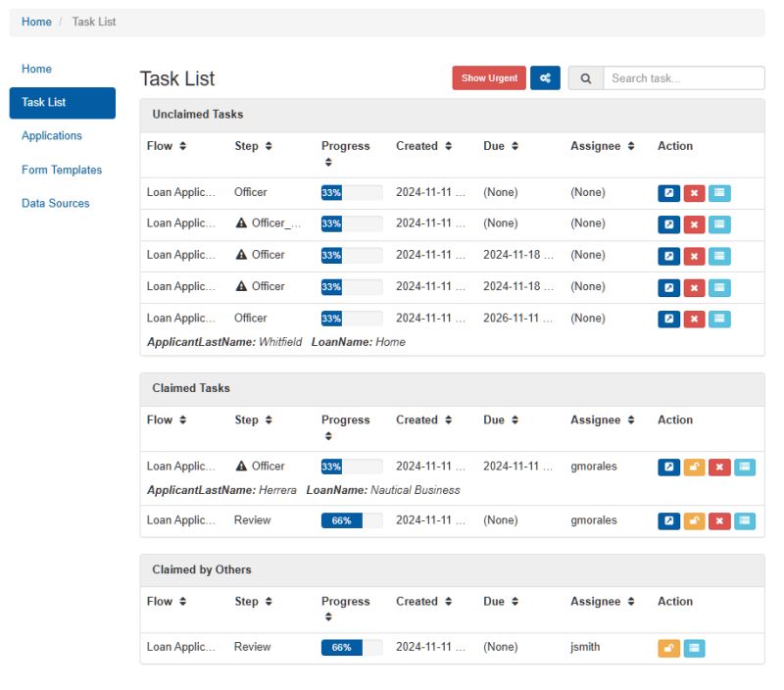Click list details icon on task due 2026-11-11
Screen dimensions: 784x690
[x=719, y=319]
